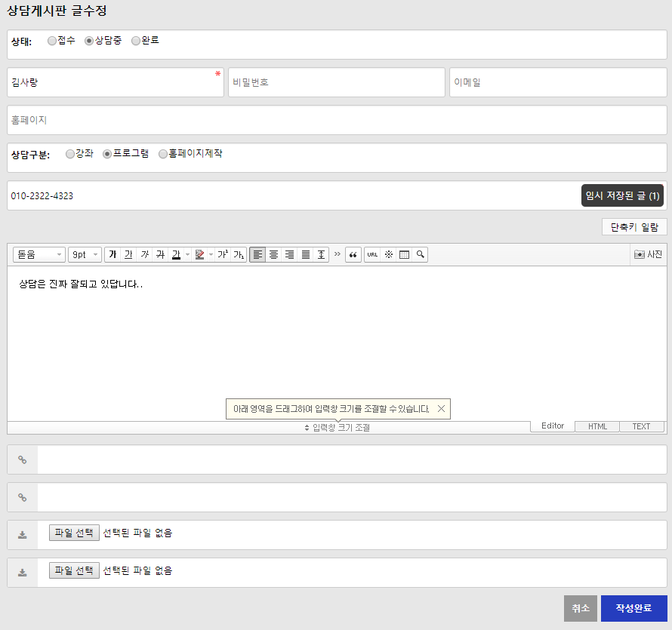This screenshot has height=630, width=672.
Task: Click the 비밀번호 password input field
Action: tap(336, 82)
